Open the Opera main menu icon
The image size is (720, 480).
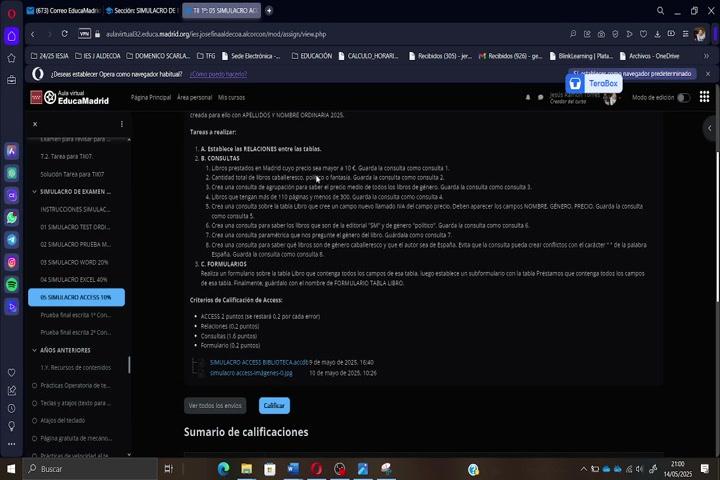pyautogui.click(x=11, y=13)
